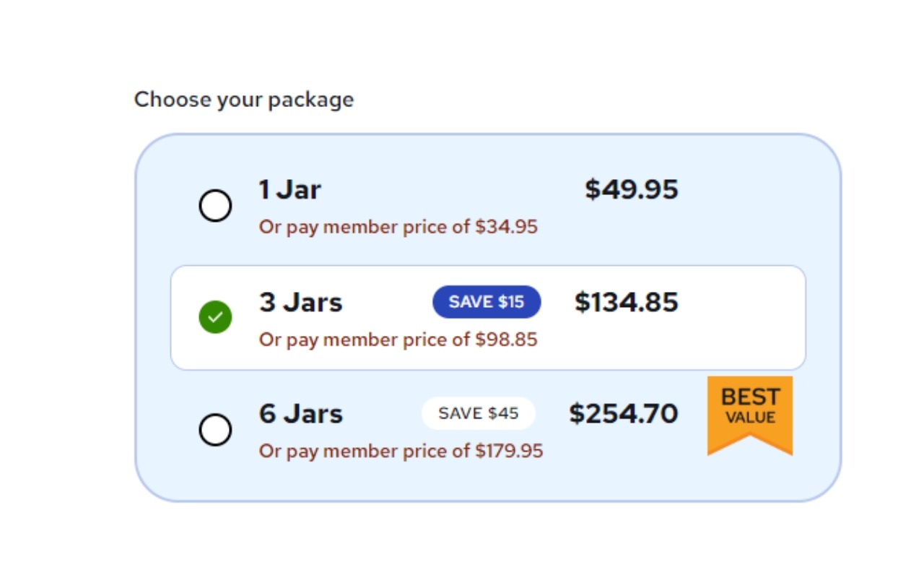Click the white SAVE $45 badge
The height and width of the screenshot is (578, 924).
(478, 413)
